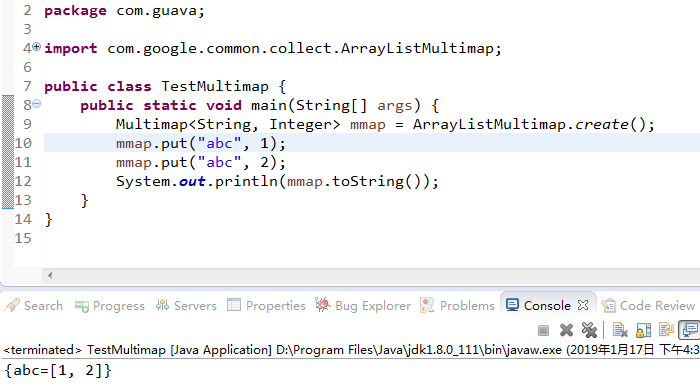Clear the console output

[620, 330]
